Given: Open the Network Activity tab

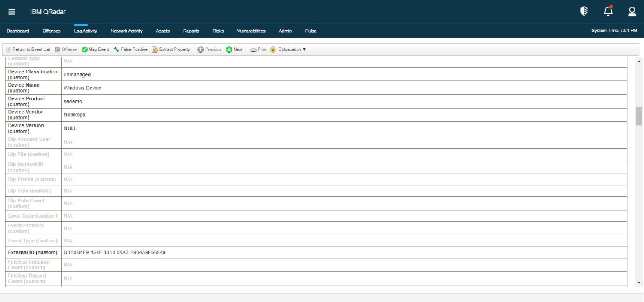Looking at the screenshot, I should point(126,31).
